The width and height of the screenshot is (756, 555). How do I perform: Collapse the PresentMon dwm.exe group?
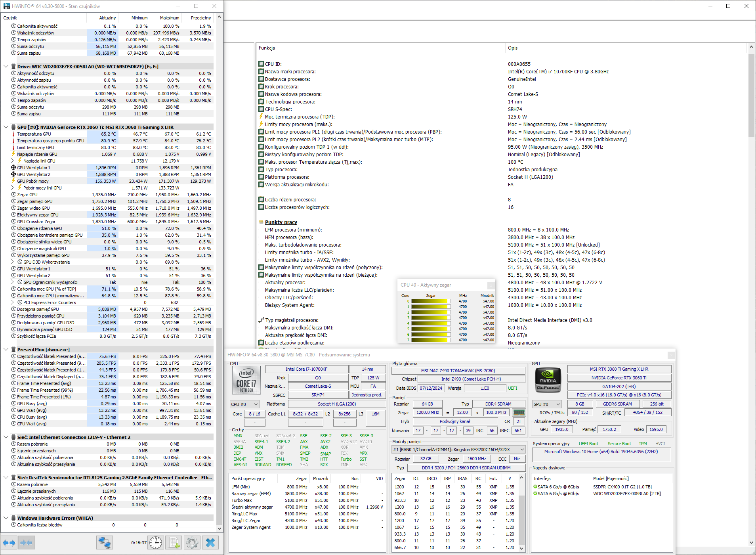pos(6,350)
